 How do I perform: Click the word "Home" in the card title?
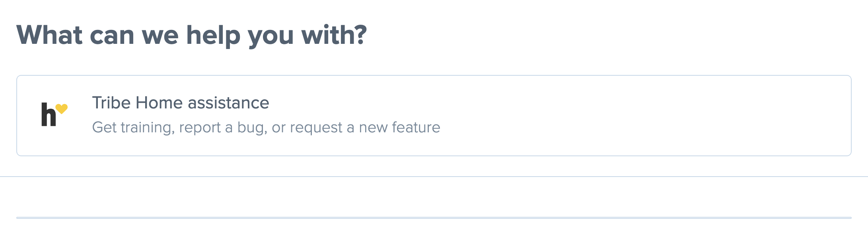click(x=159, y=103)
